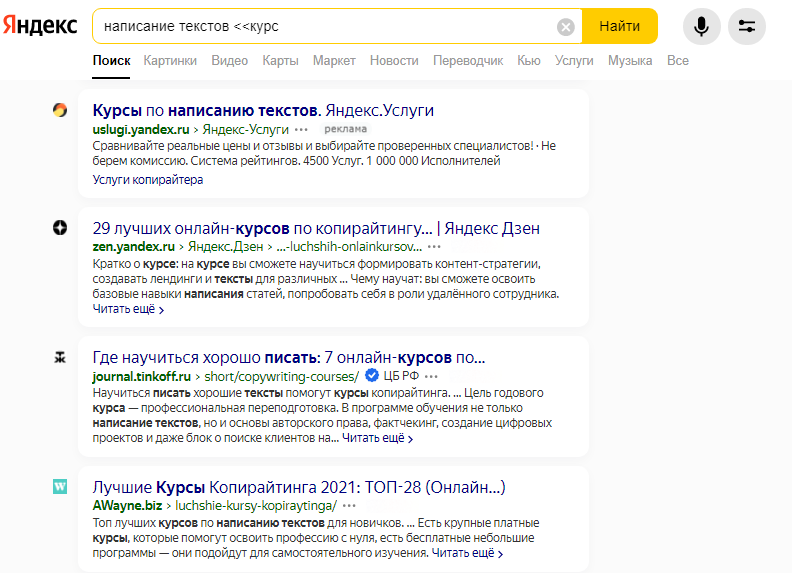Switch to the Картинки tab
Screen dimensions: 792x573
point(170,61)
